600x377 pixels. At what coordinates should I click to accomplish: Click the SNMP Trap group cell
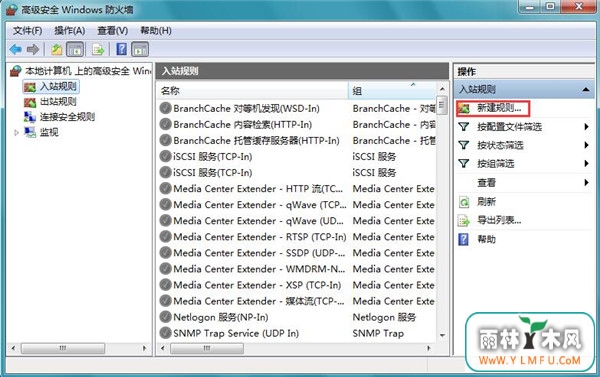tap(378, 334)
